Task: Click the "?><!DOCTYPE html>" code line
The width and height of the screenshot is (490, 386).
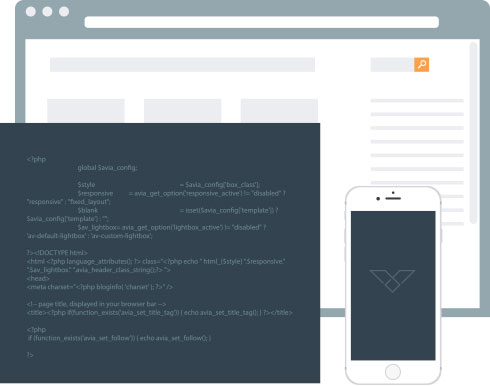Action: coord(57,253)
